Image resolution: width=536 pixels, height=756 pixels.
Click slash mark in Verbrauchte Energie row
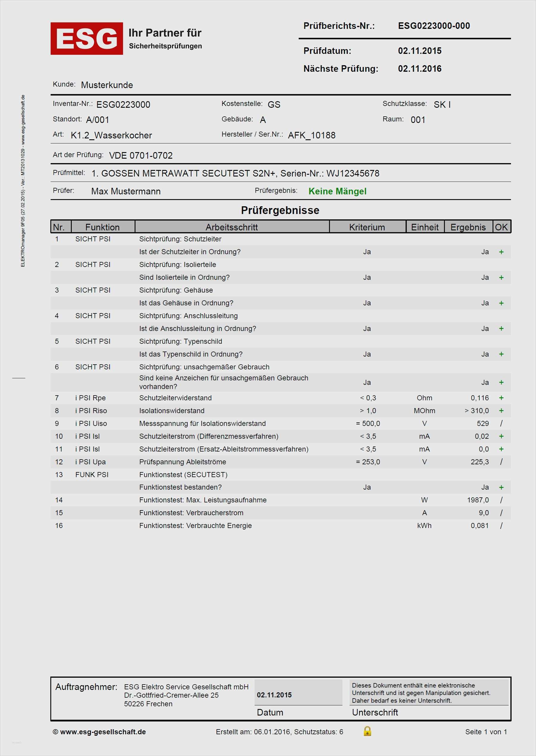click(501, 525)
